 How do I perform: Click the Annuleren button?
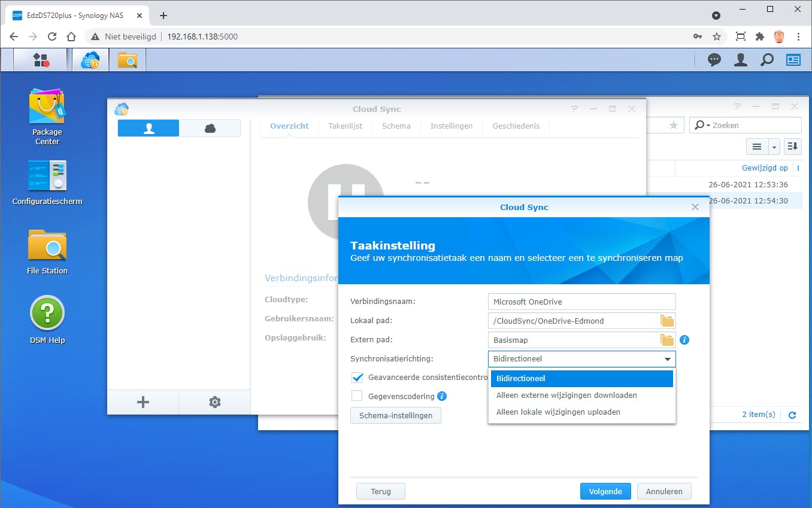coord(664,492)
